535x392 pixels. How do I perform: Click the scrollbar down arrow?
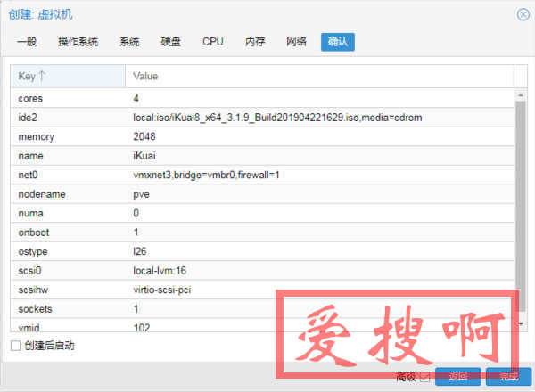click(x=519, y=323)
